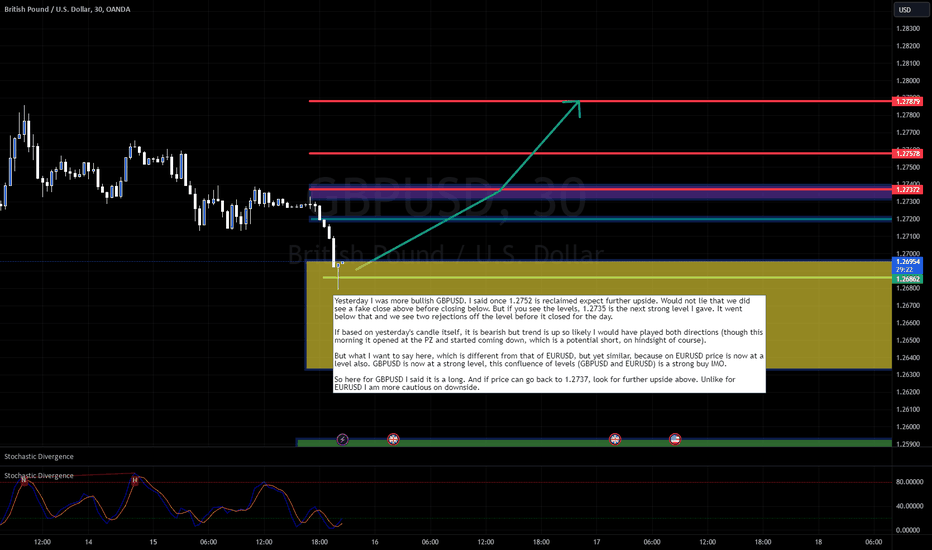Select the blue horizontal line at 1.27200
This screenshot has width=932, height=550.
pos(600,219)
